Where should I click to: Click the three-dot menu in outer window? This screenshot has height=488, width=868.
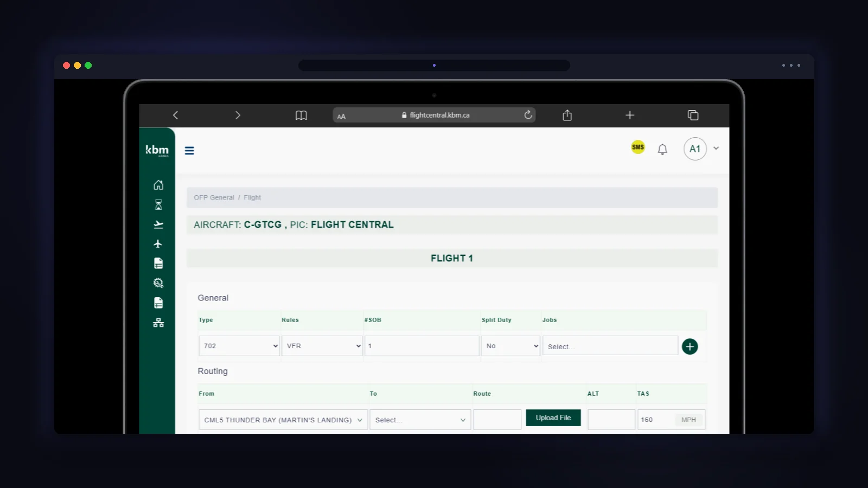[x=791, y=65]
